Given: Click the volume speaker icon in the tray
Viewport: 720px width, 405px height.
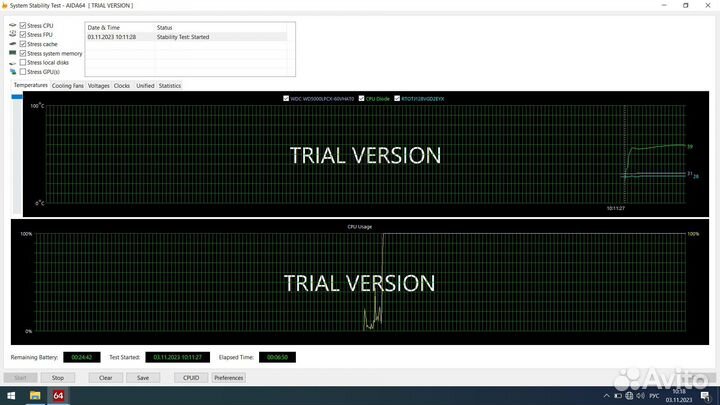Looking at the screenshot, I should 640,396.
